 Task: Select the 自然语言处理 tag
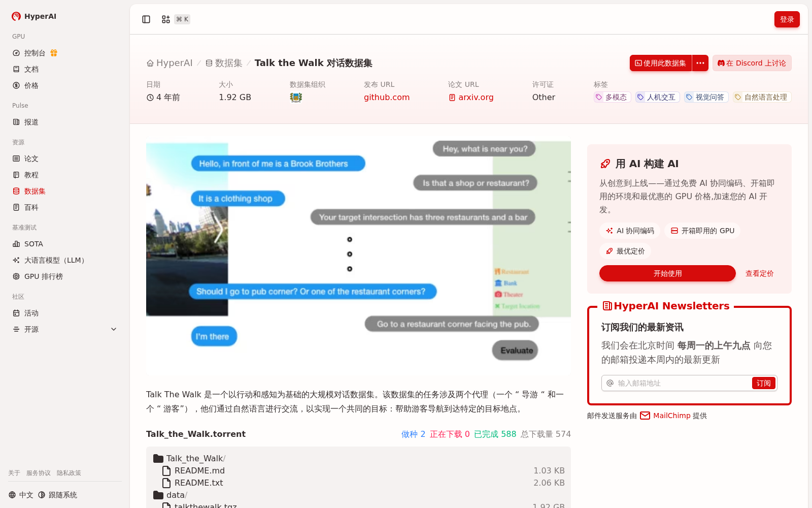(x=762, y=97)
